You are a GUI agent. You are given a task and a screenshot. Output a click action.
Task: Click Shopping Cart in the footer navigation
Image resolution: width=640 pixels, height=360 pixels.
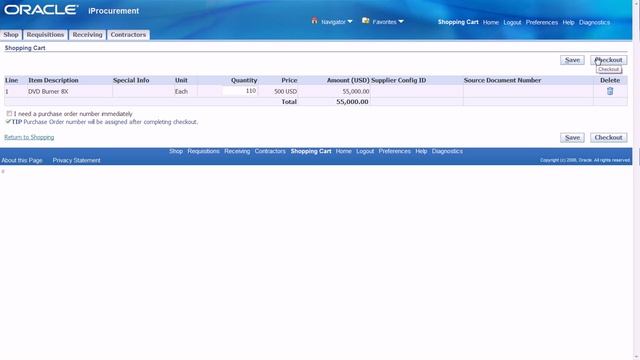(x=311, y=151)
